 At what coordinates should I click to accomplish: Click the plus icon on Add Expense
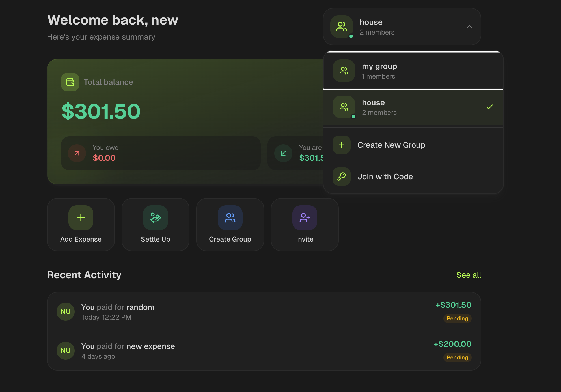tap(81, 218)
